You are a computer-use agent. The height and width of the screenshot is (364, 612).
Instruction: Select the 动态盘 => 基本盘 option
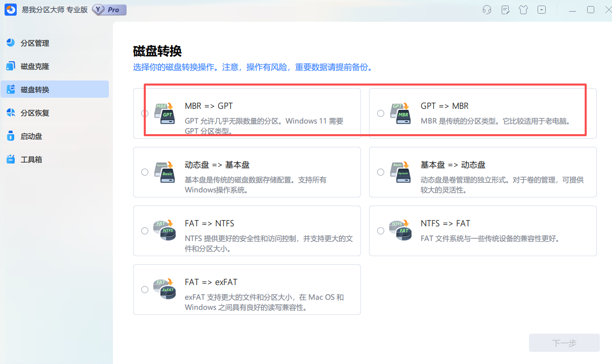tap(145, 172)
